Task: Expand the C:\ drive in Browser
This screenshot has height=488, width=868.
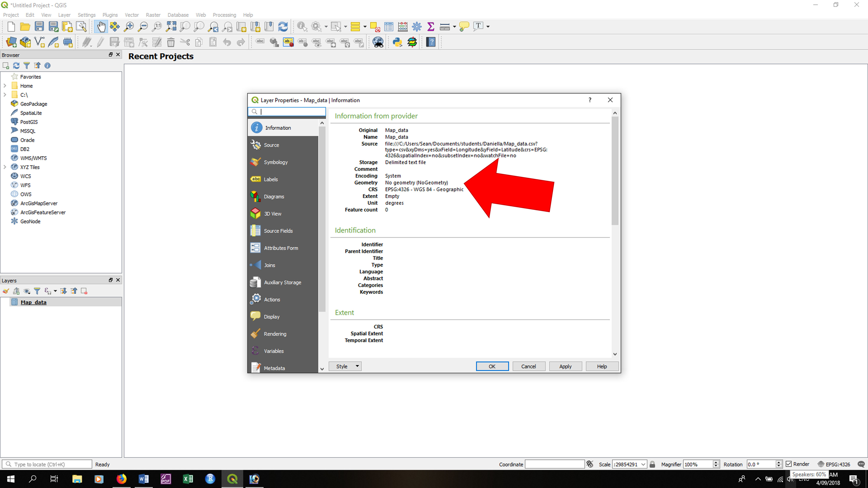Action: pyautogui.click(x=5, y=95)
